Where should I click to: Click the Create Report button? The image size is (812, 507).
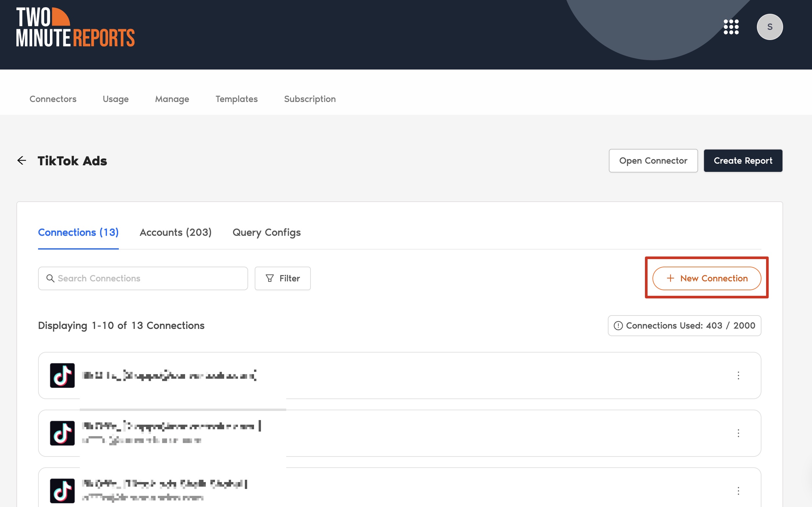[743, 161]
